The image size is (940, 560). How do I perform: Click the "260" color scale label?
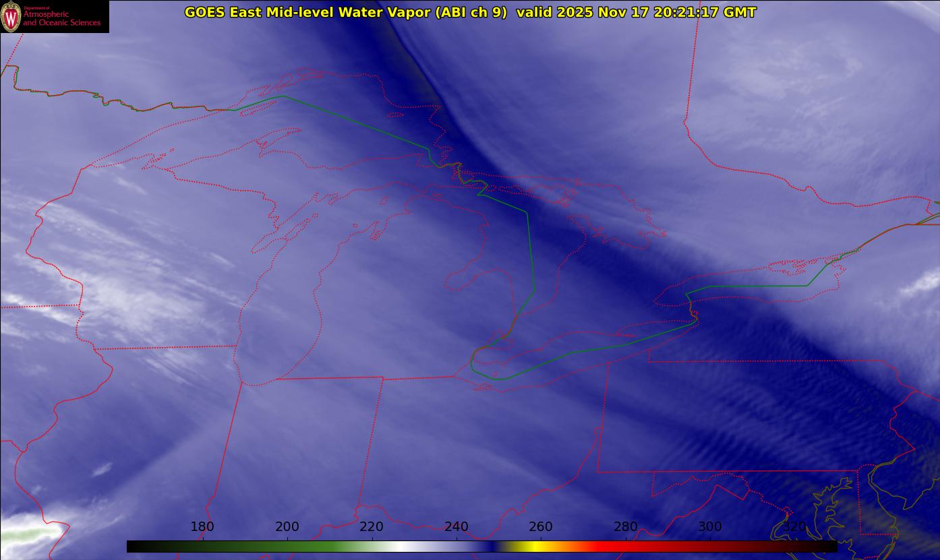pos(541,527)
